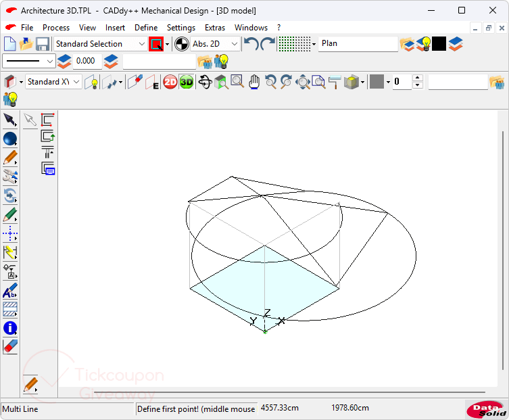Open the Define menu
This screenshot has width=509, height=420.
pos(146,28)
